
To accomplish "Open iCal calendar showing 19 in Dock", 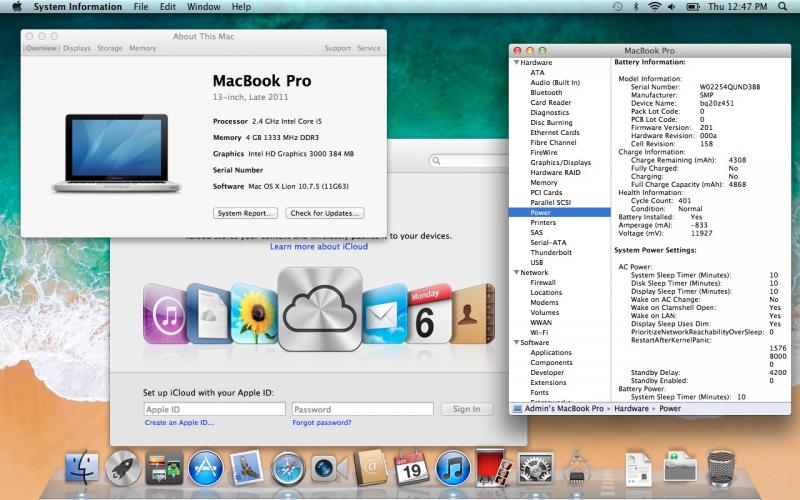I will pyautogui.click(x=412, y=468).
